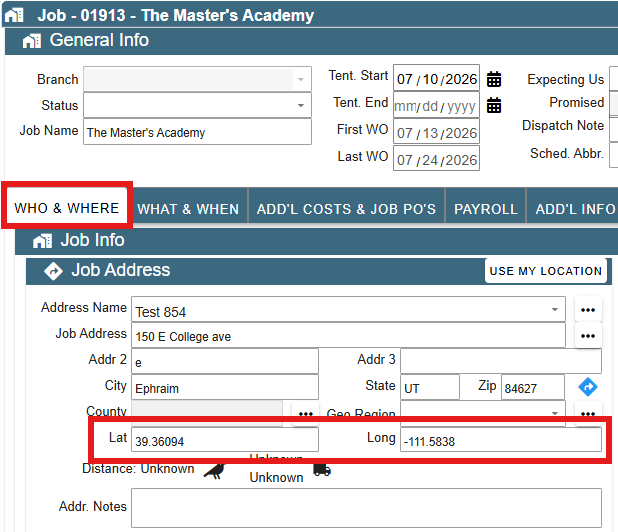Click the USE MY LOCATION button
618x532 pixels.
[545, 271]
